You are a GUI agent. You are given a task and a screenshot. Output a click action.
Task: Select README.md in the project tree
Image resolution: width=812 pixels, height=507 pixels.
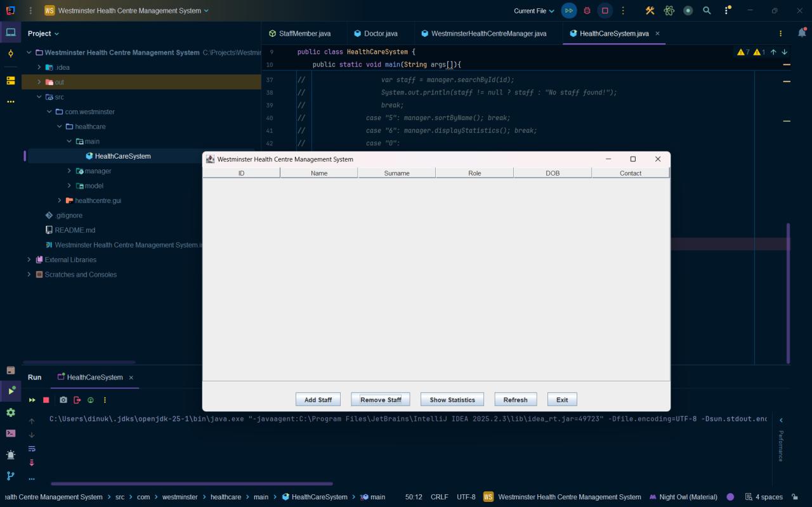[x=75, y=230]
